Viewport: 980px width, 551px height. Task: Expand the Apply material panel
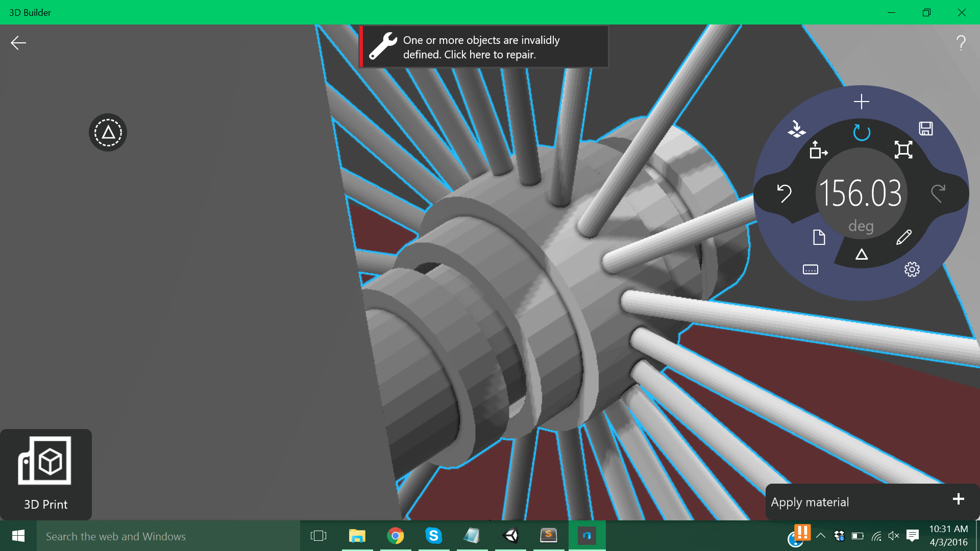958,499
